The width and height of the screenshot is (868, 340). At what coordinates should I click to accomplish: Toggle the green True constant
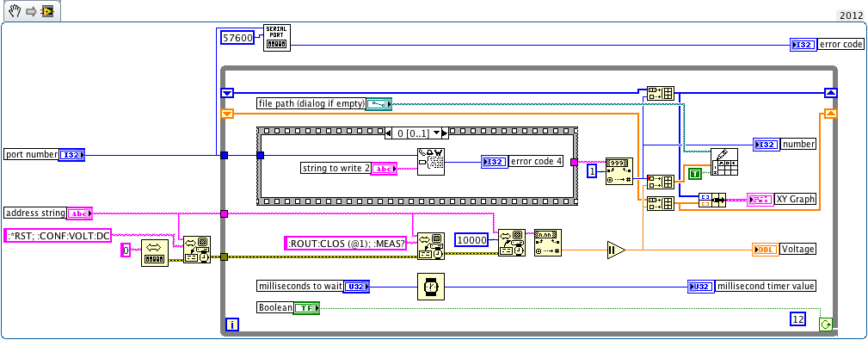[x=695, y=174]
